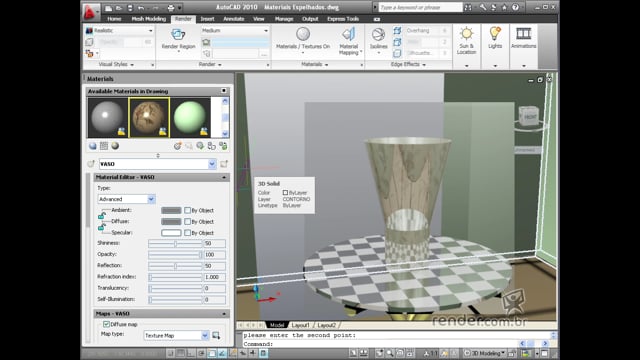
Task: Click the Refraction index value field
Action: tap(214, 277)
